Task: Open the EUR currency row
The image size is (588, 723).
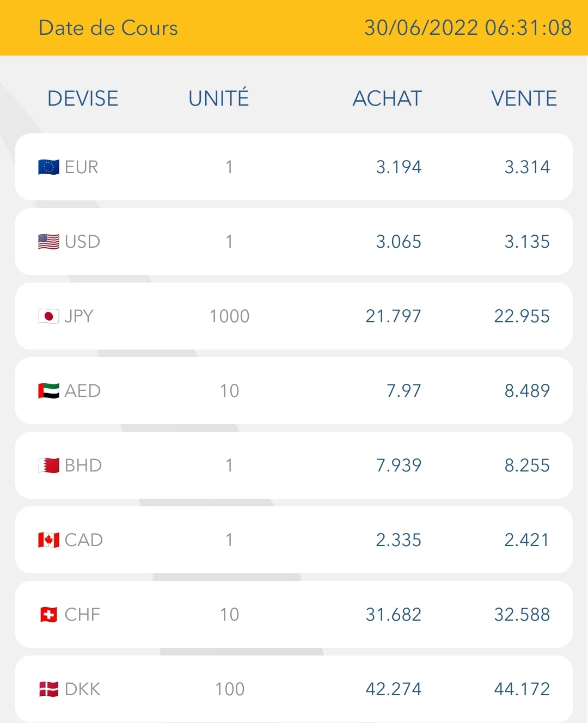Action: coord(294,167)
